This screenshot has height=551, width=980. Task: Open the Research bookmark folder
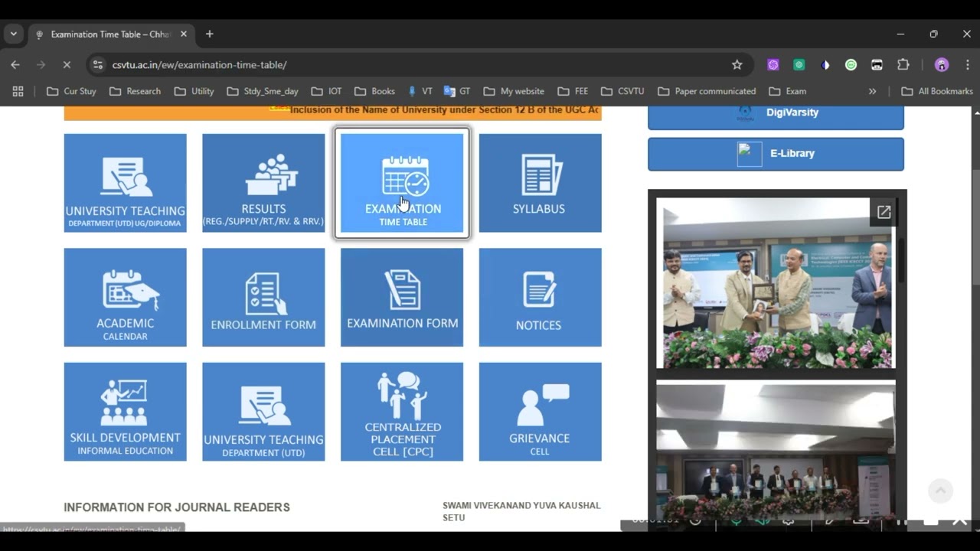[135, 91]
